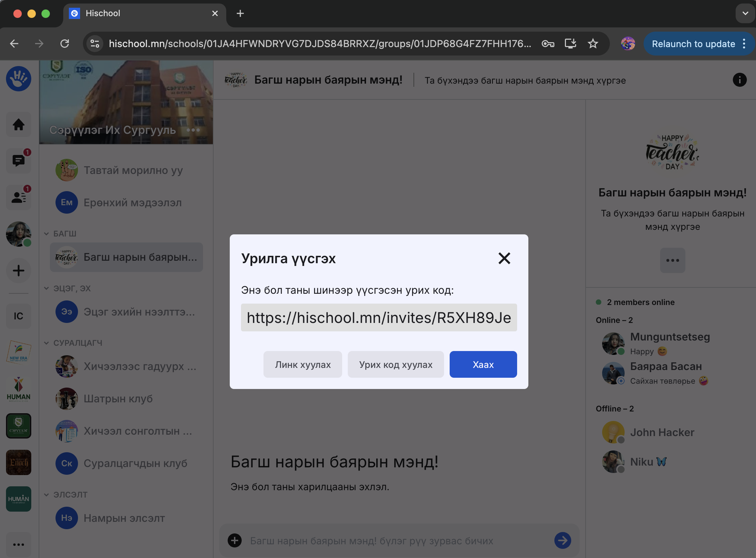Collapse the ЭЦЭГ, ЭХ category
The height and width of the screenshot is (558, 756).
coord(46,288)
